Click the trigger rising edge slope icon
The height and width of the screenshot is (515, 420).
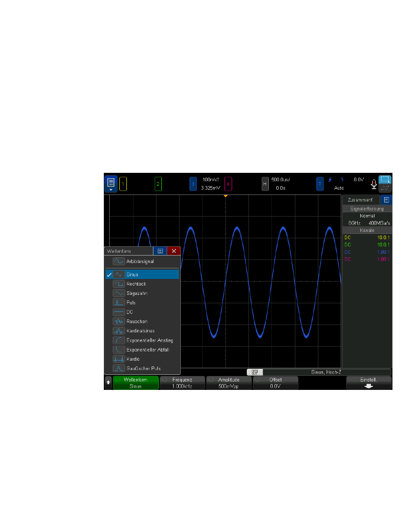coord(330,179)
